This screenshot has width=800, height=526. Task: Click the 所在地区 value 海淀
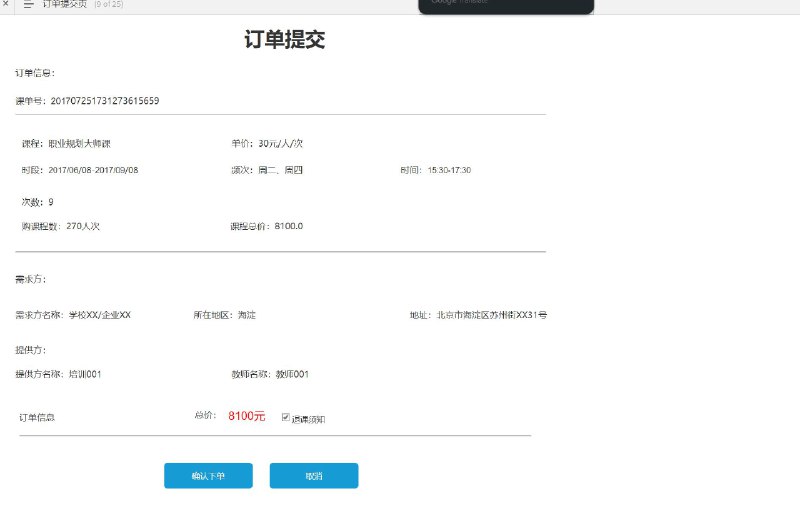point(247,315)
